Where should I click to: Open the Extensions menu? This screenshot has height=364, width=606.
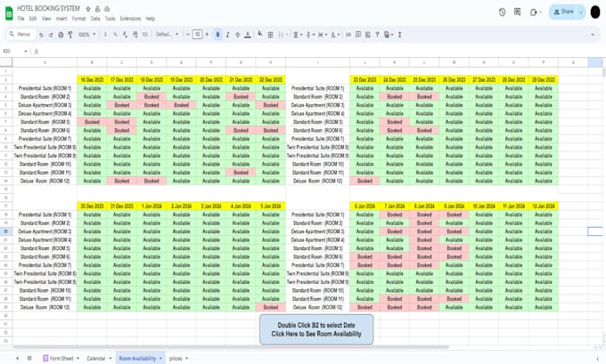point(130,19)
